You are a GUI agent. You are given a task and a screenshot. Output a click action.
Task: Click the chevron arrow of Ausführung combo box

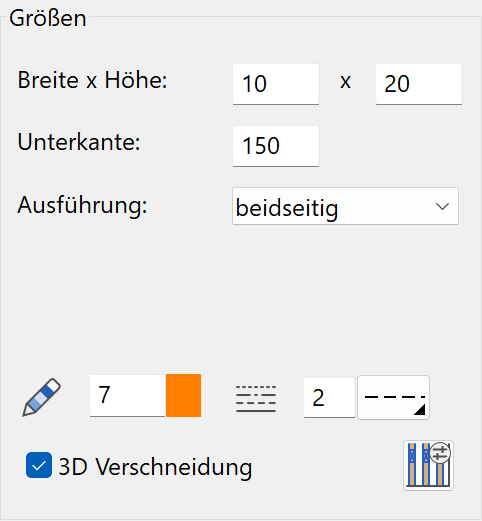[x=442, y=206]
